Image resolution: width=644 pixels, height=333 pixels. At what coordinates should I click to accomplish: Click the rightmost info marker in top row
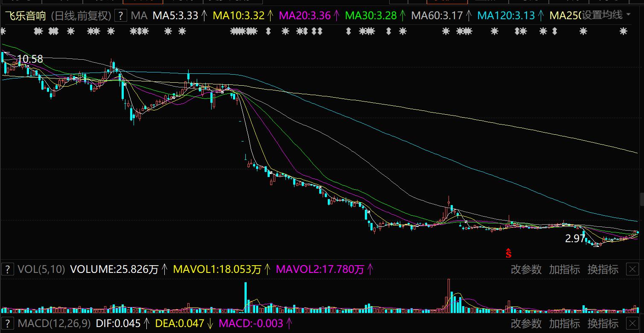[624, 31]
